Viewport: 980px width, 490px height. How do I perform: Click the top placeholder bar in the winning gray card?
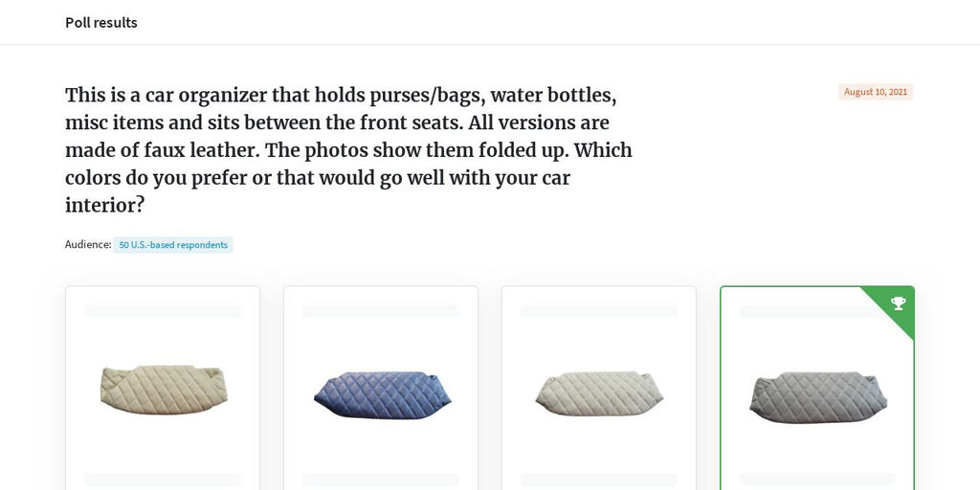click(x=806, y=311)
